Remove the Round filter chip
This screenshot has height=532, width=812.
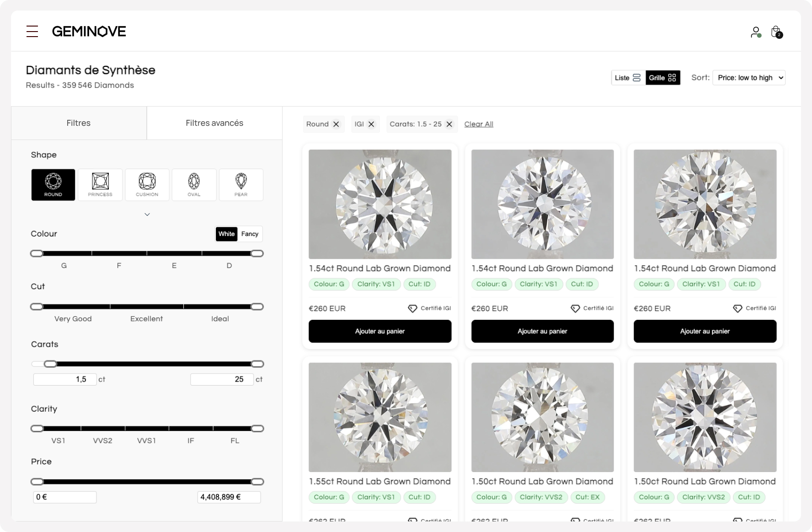pyautogui.click(x=336, y=124)
